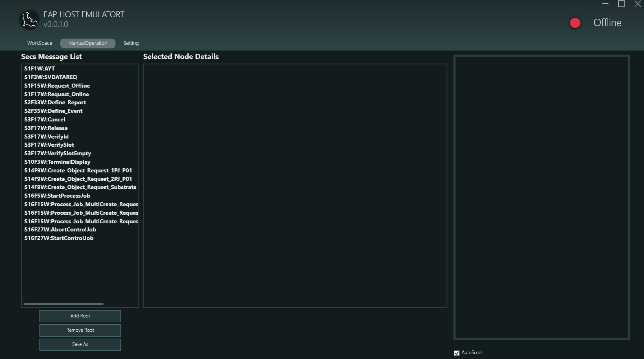The height and width of the screenshot is (359, 644).
Task: Click the Save As button
Action: (x=80, y=344)
